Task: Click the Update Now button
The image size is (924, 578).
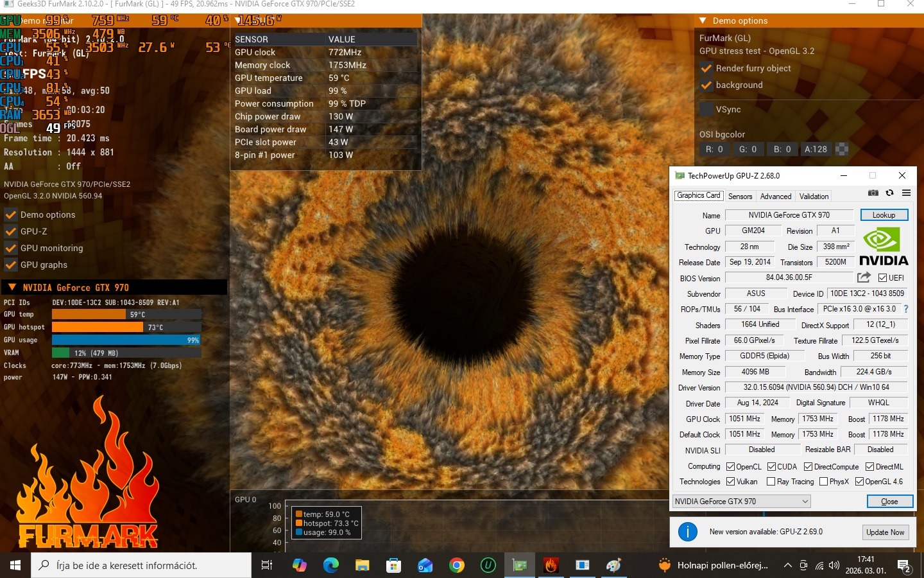Action: pyautogui.click(x=885, y=532)
